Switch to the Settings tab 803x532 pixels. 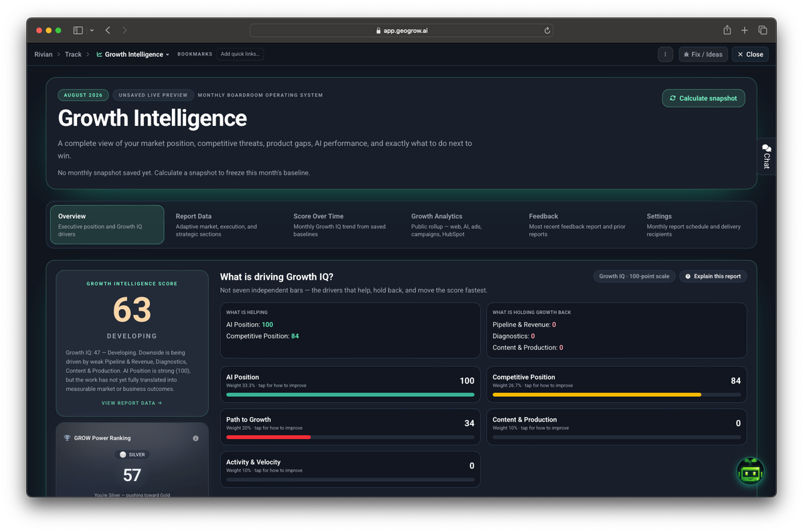696,225
